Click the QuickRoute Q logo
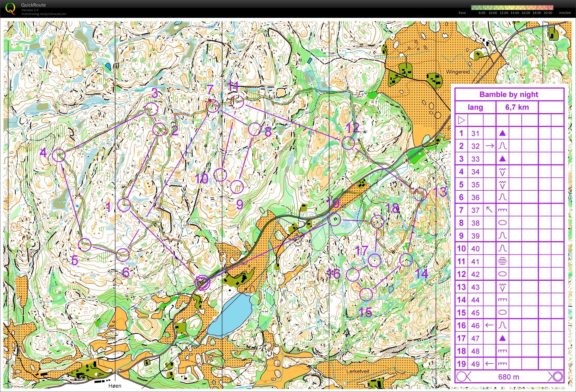The width and height of the screenshot is (576, 392). coord(11,8)
